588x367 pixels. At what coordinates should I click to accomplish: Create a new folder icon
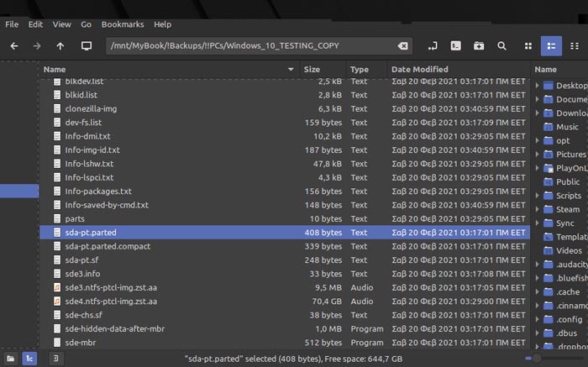pos(479,46)
